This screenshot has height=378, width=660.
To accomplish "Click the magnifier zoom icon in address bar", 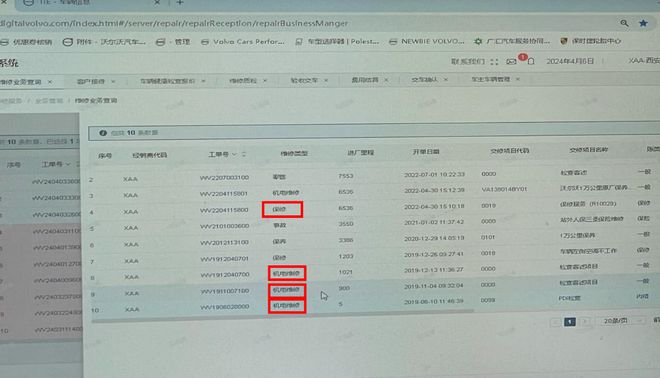I will coord(624,23).
